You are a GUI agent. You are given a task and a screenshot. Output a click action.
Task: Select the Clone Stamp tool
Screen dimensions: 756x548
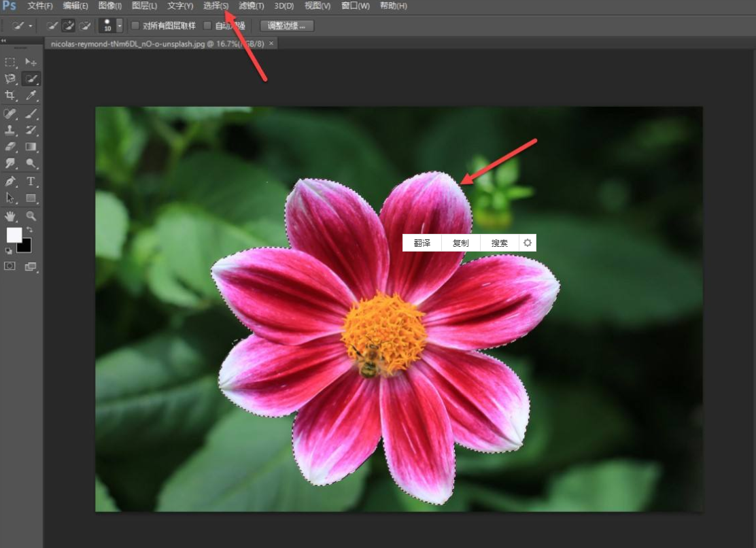(x=10, y=130)
